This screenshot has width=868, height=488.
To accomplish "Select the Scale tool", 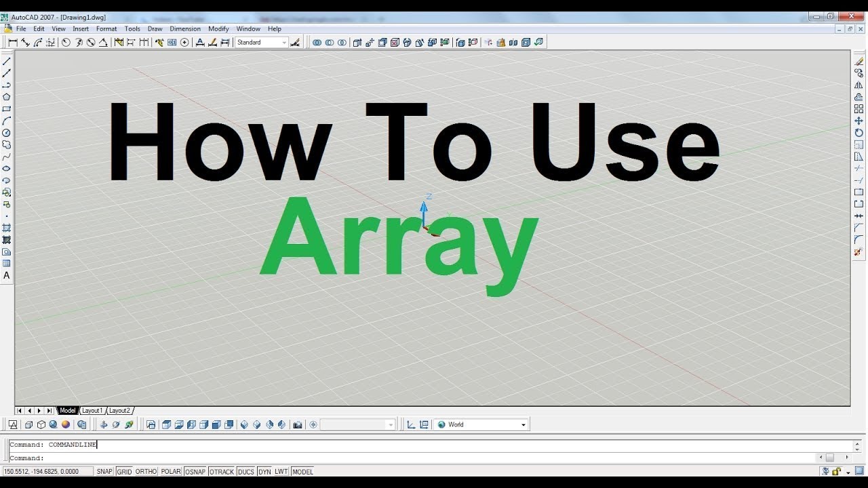I will [x=859, y=144].
